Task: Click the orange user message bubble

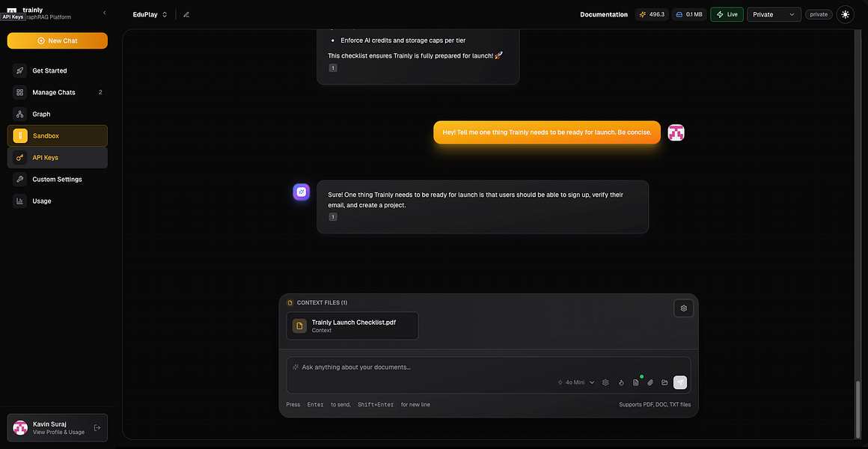Action: (x=547, y=133)
